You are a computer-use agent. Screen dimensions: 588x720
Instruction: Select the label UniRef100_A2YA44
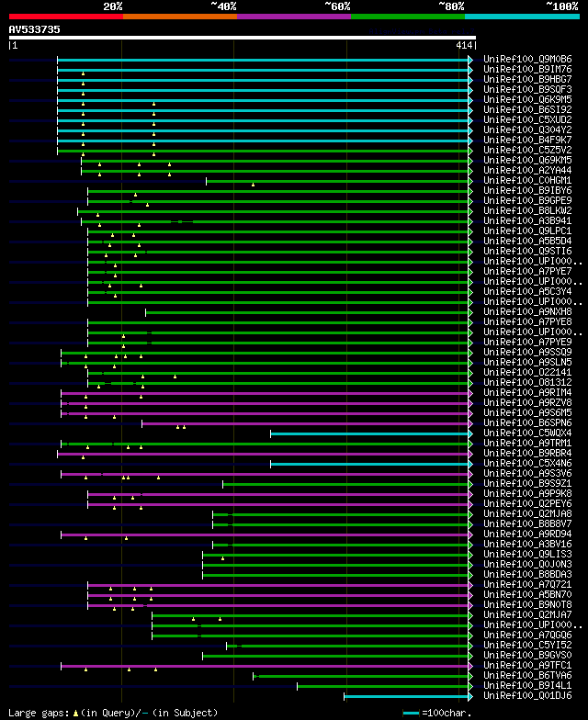click(527, 171)
